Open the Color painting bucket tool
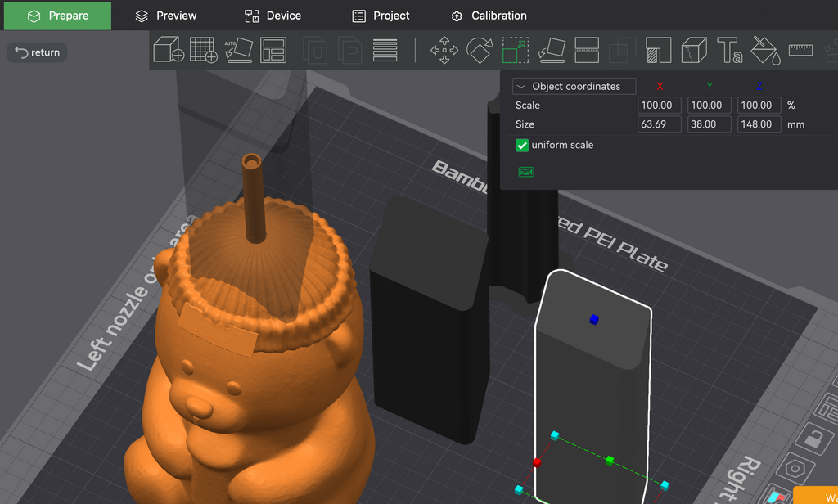838x504 pixels. (765, 50)
